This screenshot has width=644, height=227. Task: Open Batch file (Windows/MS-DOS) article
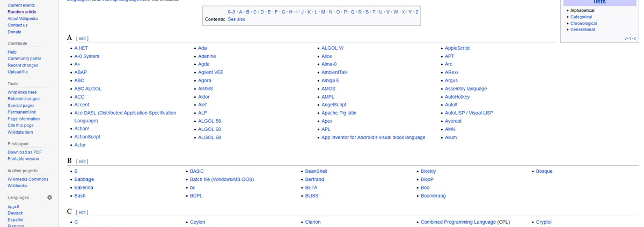[x=222, y=180]
